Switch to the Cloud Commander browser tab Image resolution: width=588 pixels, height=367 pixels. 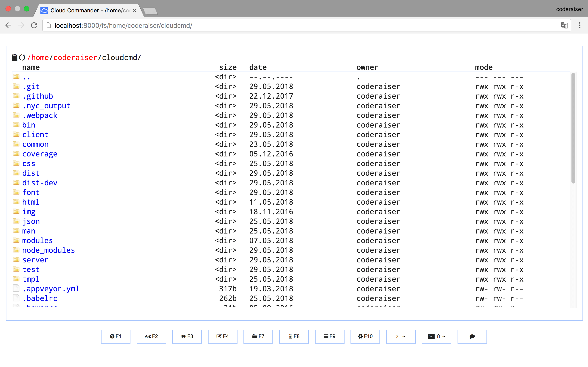click(x=85, y=11)
